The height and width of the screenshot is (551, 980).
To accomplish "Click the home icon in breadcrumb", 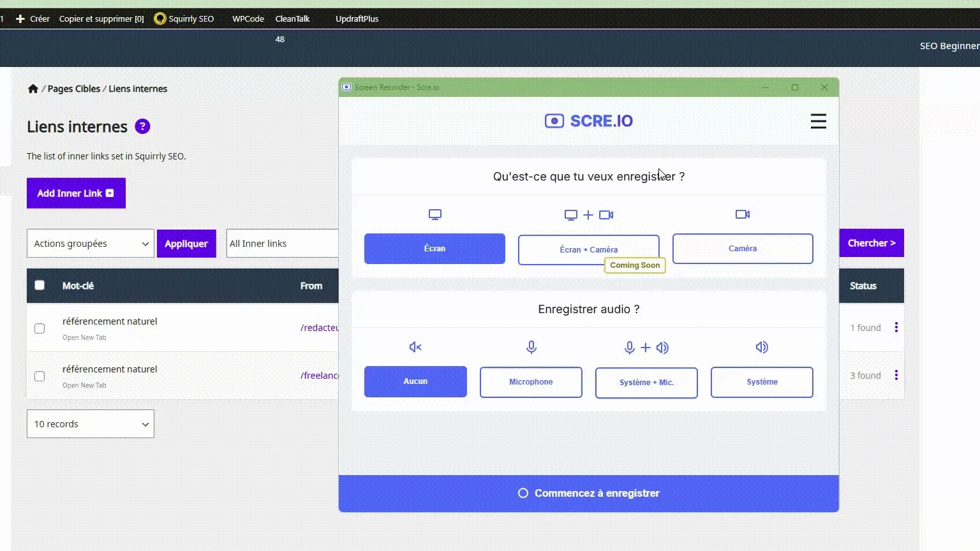I will point(33,89).
